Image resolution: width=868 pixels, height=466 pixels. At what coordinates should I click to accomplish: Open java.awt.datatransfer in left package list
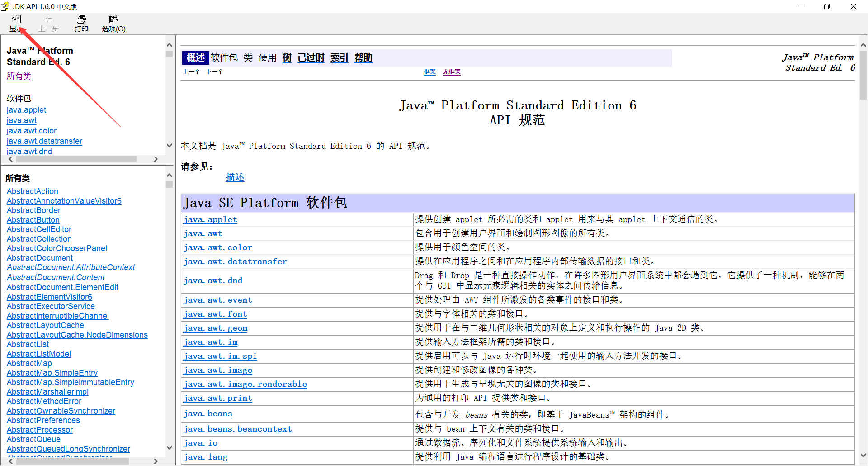click(44, 141)
